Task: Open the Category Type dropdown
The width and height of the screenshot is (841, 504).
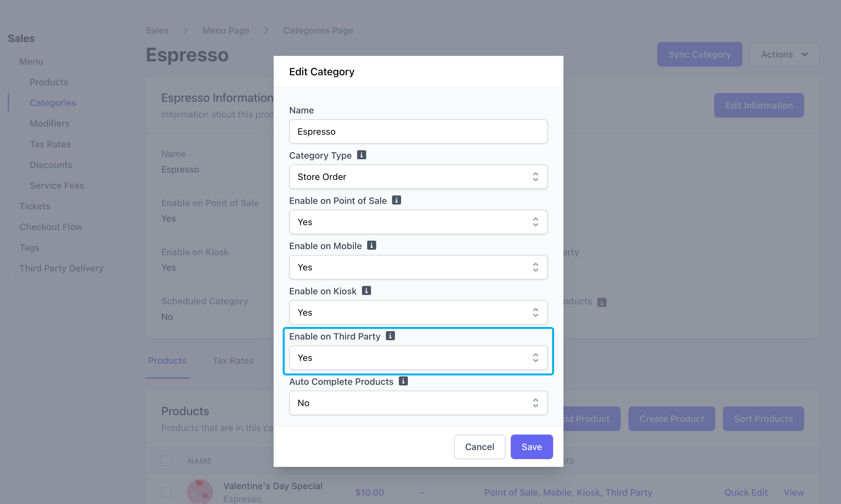Action: [x=418, y=177]
